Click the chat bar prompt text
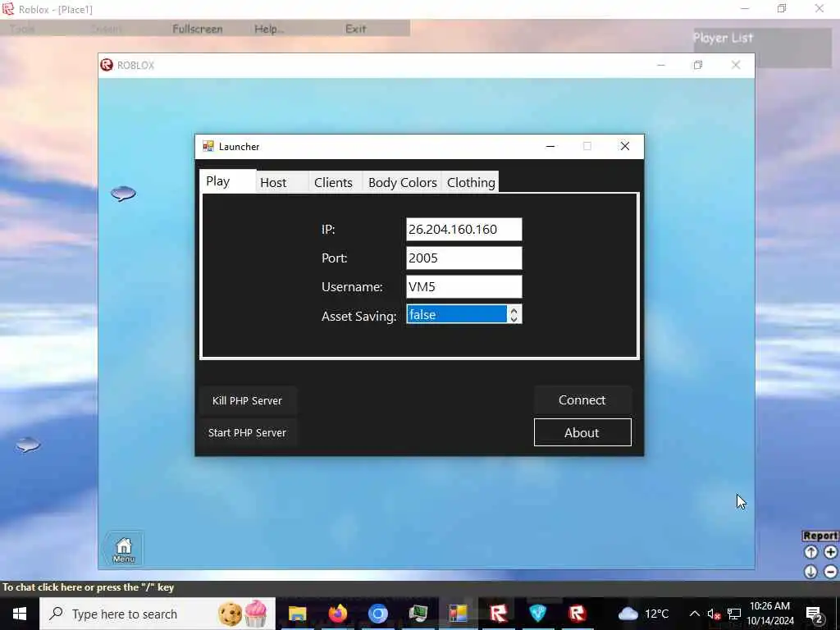 tap(89, 587)
